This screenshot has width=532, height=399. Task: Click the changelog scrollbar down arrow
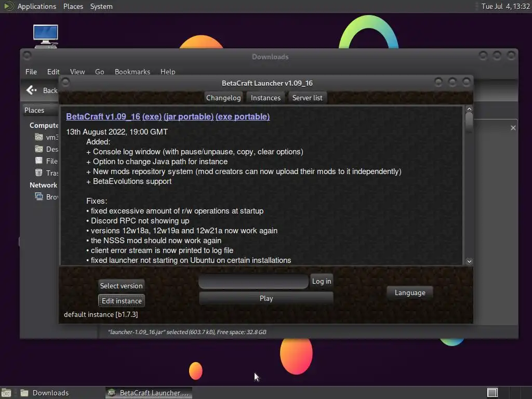[x=469, y=261]
